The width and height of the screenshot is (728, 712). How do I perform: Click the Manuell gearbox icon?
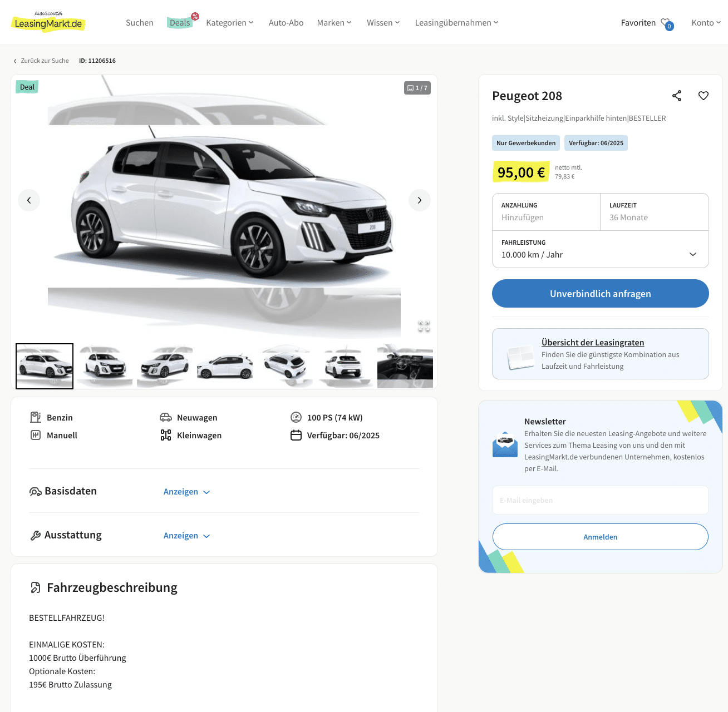click(36, 435)
